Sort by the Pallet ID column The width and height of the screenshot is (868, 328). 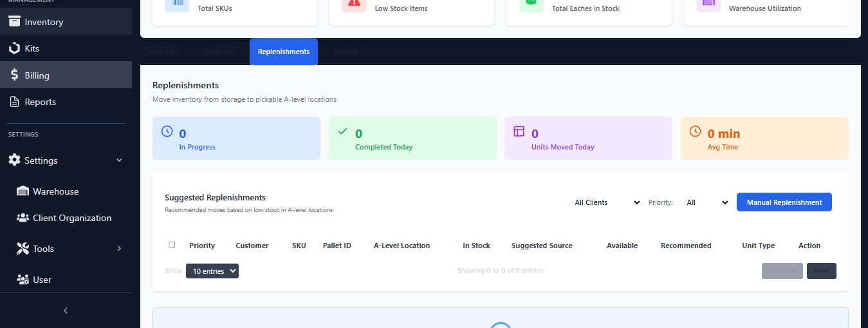[337, 246]
